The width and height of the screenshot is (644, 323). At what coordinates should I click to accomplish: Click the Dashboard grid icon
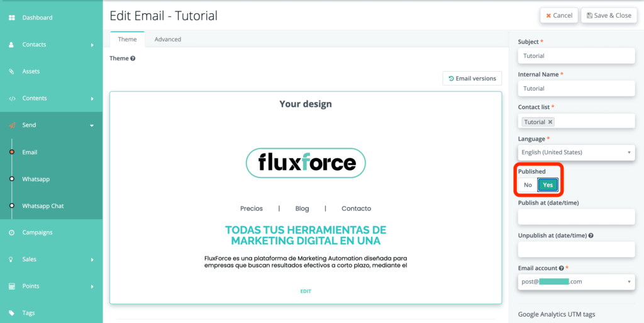click(12, 18)
